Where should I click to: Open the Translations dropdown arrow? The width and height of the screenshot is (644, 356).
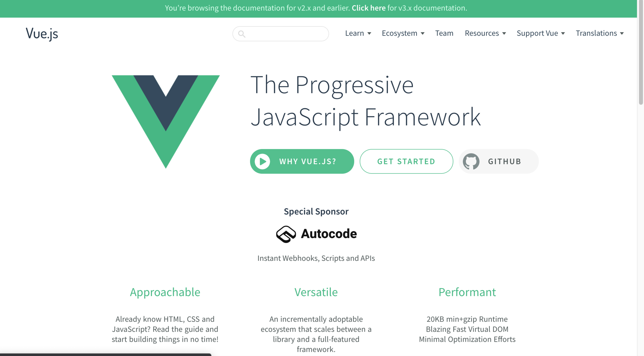point(622,33)
